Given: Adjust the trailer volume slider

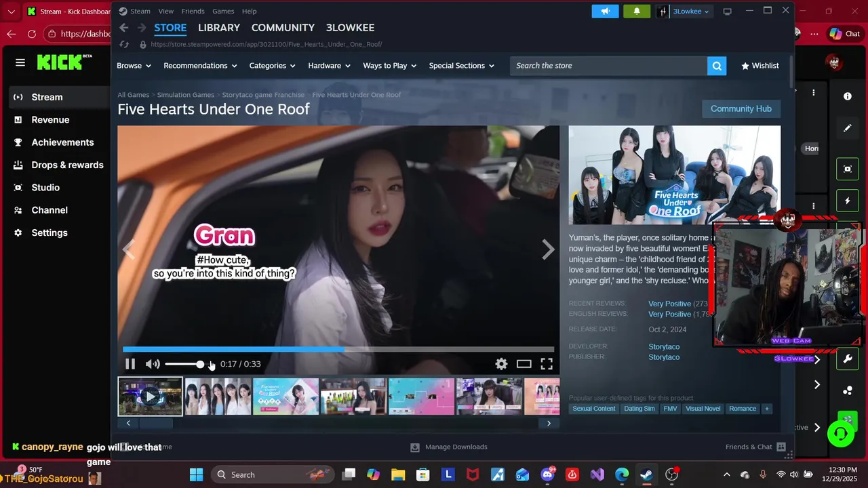Looking at the screenshot, I should (x=184, y=364).
